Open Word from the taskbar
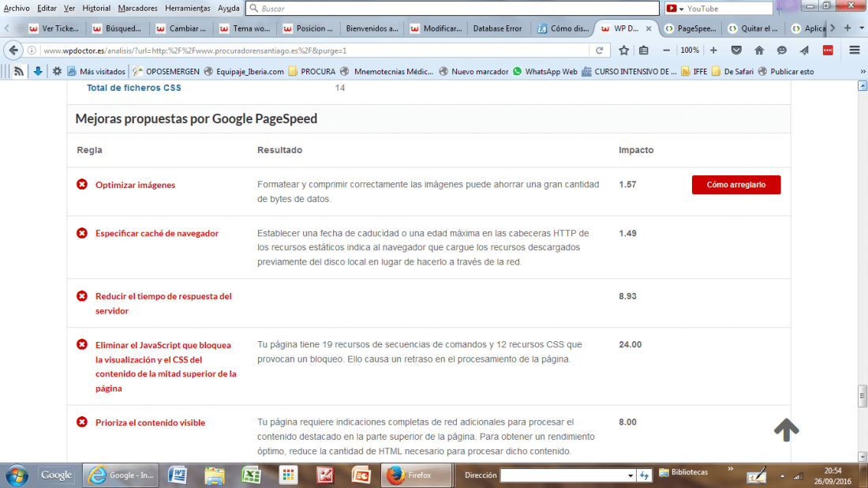 [178, 475]
